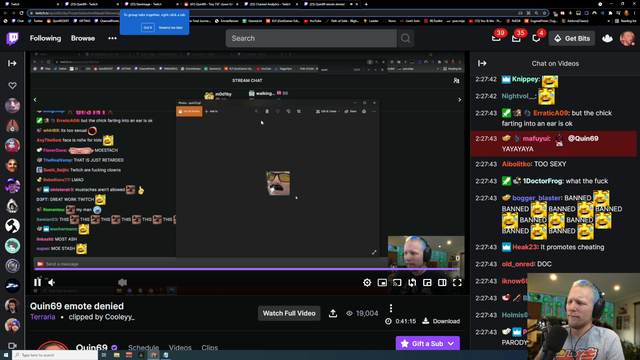
Task: Open the whispers icon with 4 badge
Action: click(x=536, y=38)
